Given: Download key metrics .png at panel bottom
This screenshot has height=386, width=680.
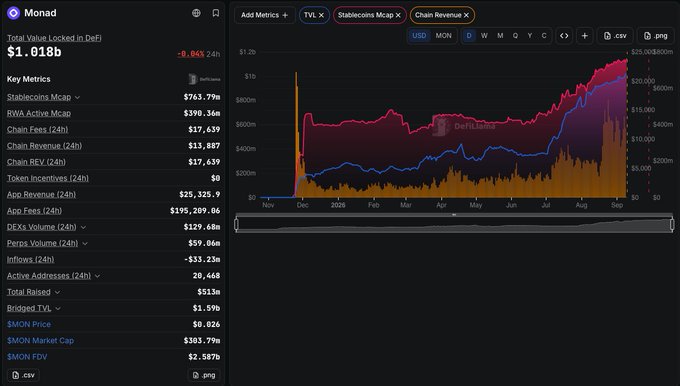Looking at the screenshot, I should 204,375.
